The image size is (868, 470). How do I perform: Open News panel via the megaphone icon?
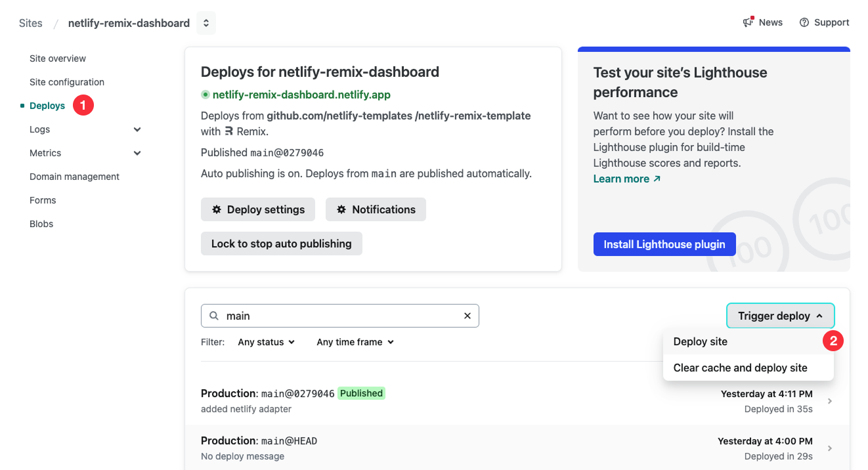coord(747,22)
